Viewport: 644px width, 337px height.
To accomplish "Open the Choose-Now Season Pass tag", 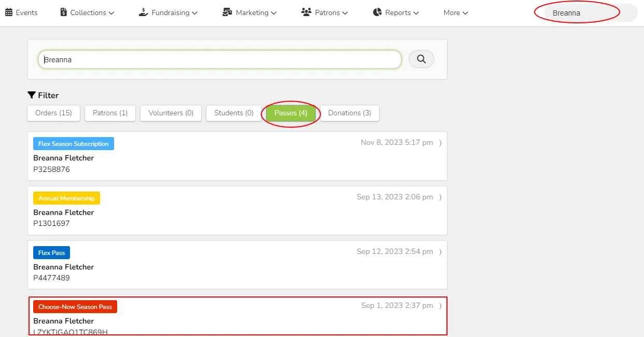I will click(75, 307).
